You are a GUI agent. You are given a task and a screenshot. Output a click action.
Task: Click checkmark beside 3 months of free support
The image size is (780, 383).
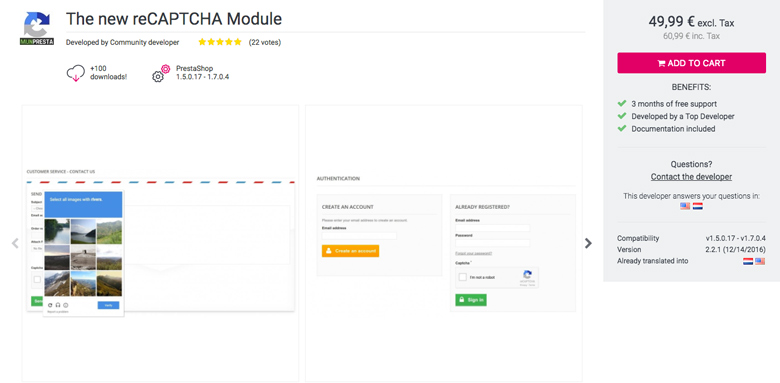pos(621,103)
